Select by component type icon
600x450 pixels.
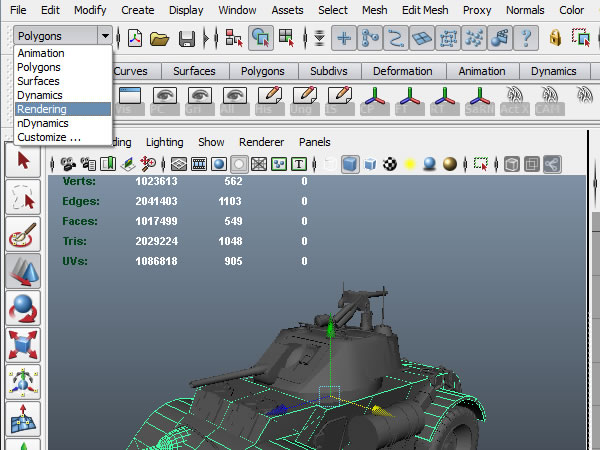(286, 38)
